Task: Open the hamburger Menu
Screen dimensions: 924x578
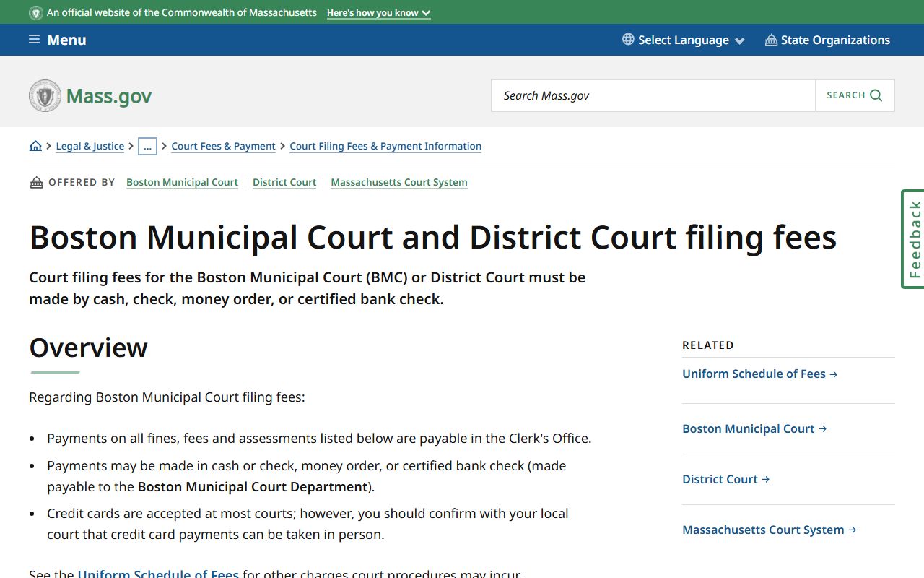Action: pos(58,40)
